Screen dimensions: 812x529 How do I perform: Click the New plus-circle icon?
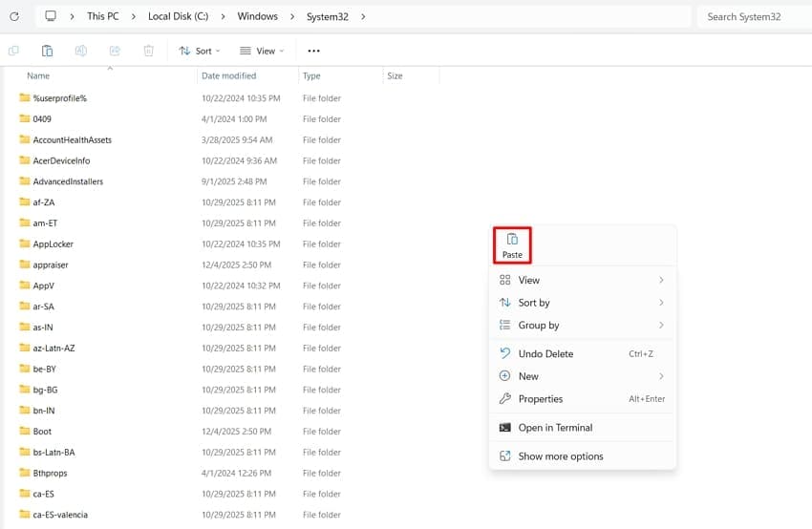point(505,376)
